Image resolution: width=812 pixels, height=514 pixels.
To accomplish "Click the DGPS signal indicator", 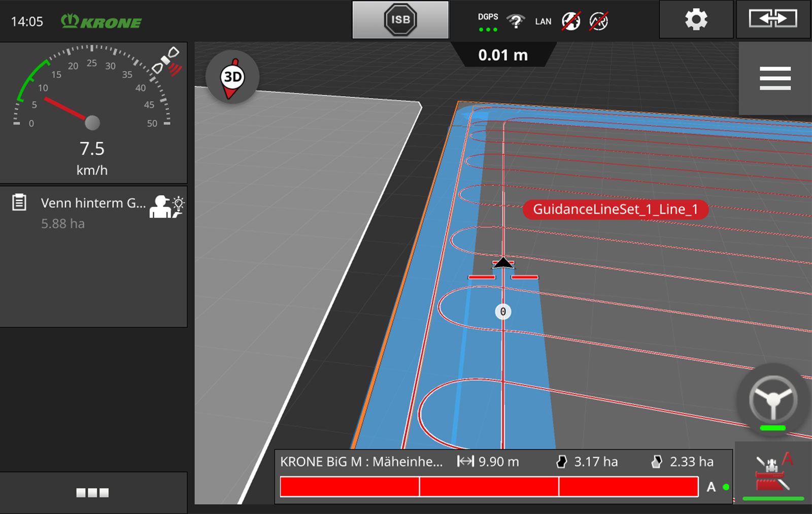I will (488, 22).
